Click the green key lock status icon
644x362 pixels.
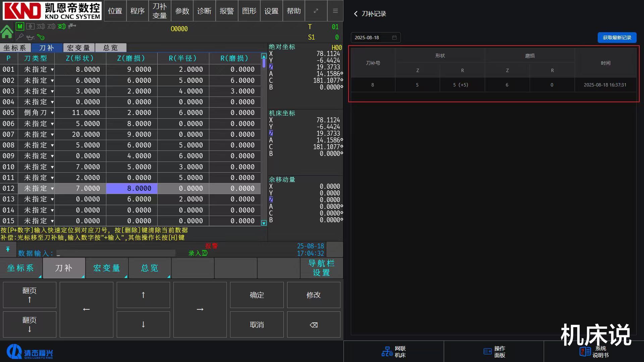coord(41,37)
